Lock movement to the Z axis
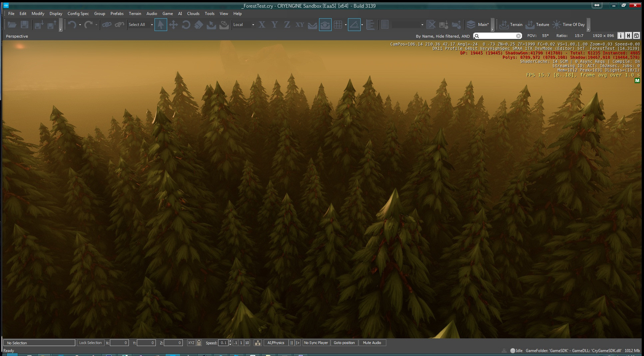This screenshot has width=644, height=356. [287, 25]
